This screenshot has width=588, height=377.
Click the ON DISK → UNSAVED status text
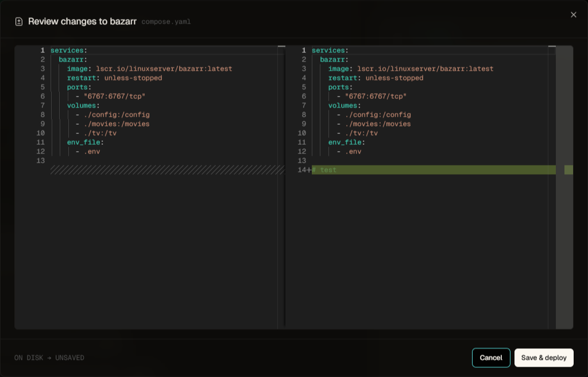(49, 358)
